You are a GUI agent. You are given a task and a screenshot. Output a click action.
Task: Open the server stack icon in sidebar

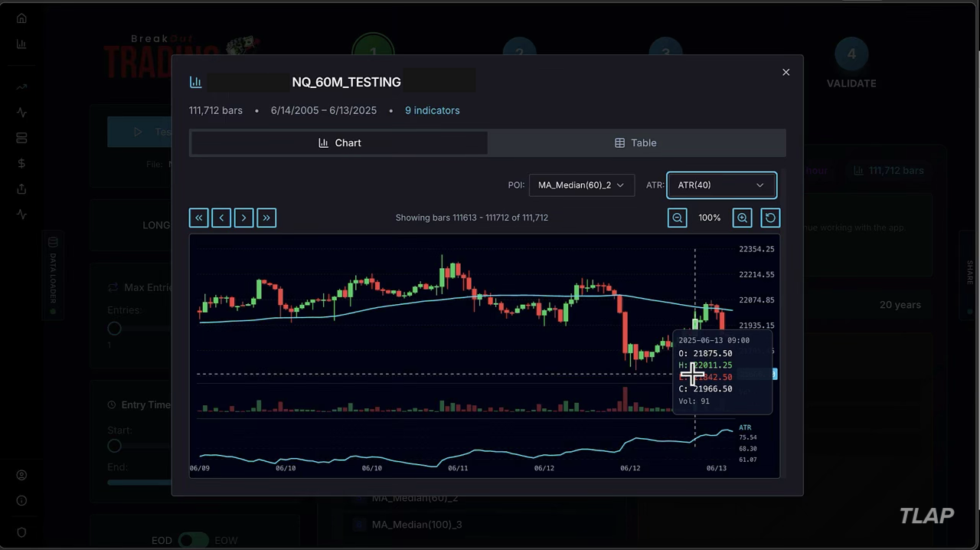point(21,138)
